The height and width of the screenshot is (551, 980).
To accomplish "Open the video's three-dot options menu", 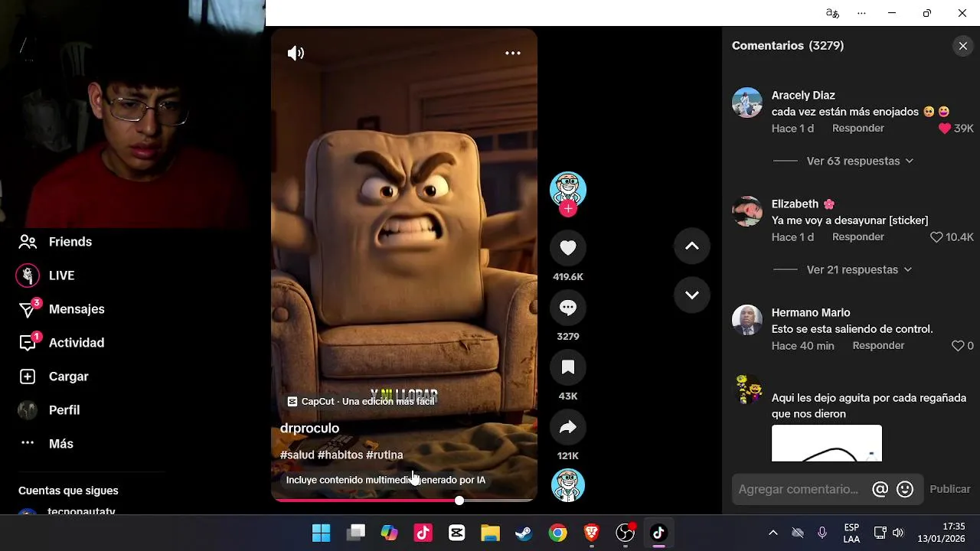I will [513, 53].
